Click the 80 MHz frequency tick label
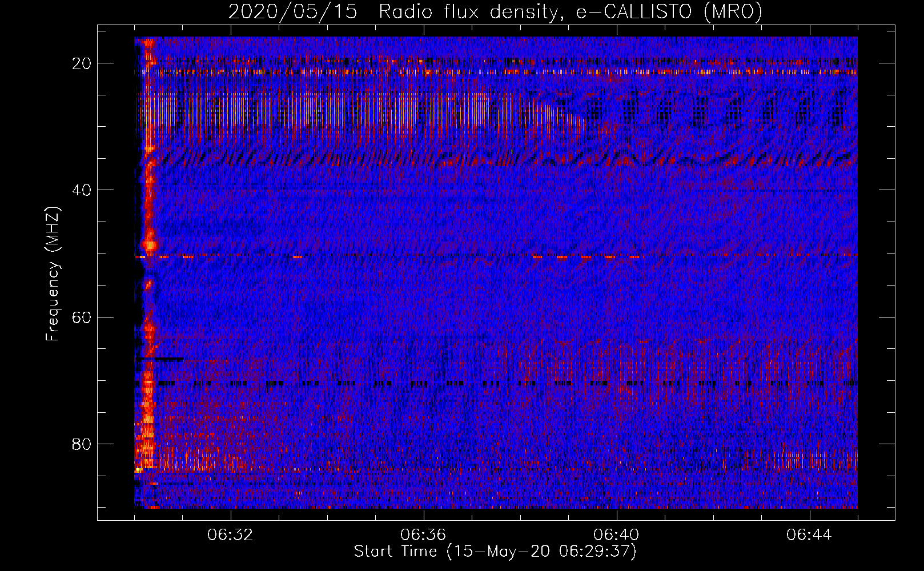The image size is (924, 571). click(x=82, y=444)
